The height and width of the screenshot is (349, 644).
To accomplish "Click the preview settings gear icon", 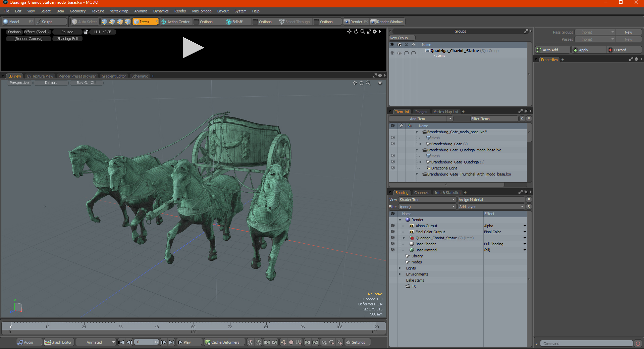I will point(375,31).
